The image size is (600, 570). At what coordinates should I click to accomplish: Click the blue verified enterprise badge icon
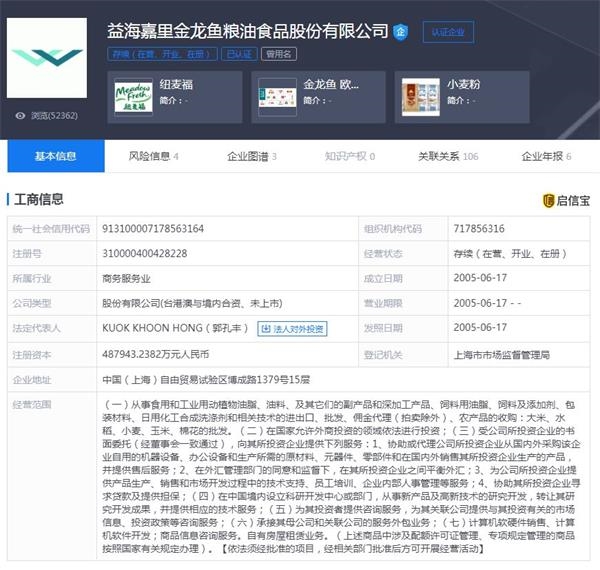pyautogui.click(x=400, y=32)
